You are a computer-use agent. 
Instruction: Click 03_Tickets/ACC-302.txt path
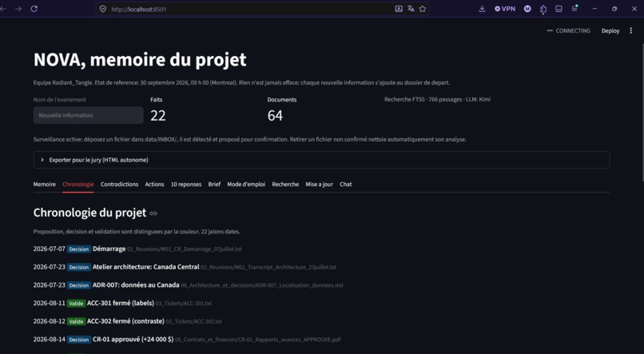[x=194, y=321]
